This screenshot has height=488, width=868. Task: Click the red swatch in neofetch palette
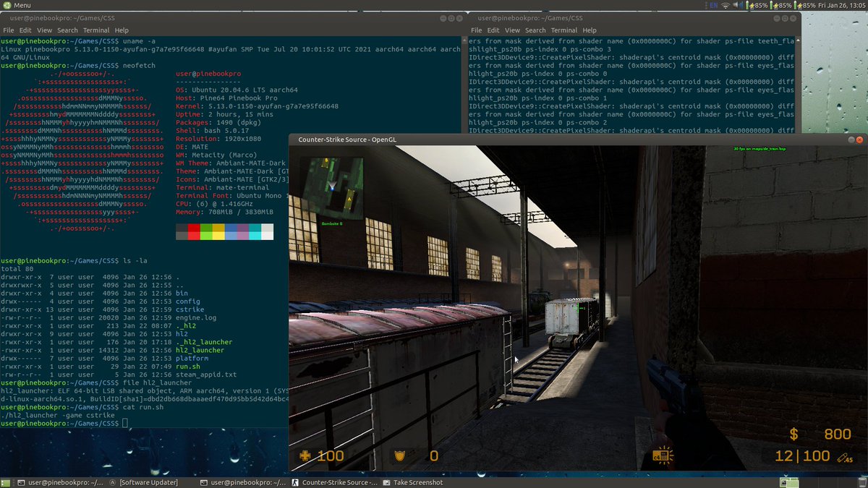point(194,232)
